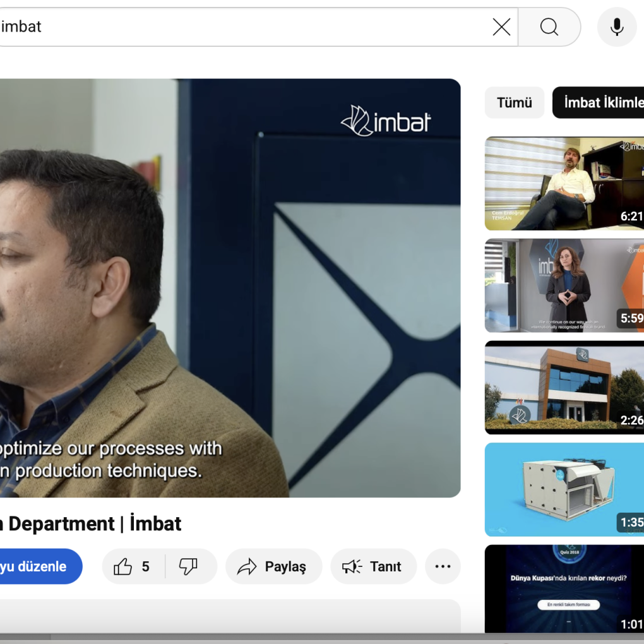Viewport: 644px width, 644px height.
Task: Open the 2:26 video of the factory building
Action: pos(564,387)
